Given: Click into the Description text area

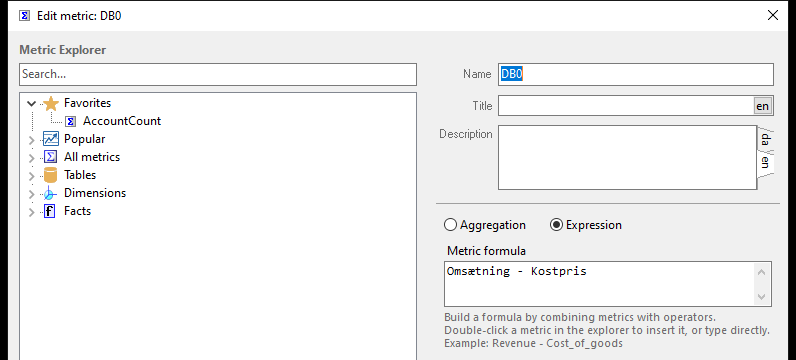Looking at the screenshot, I should point(627,157).
